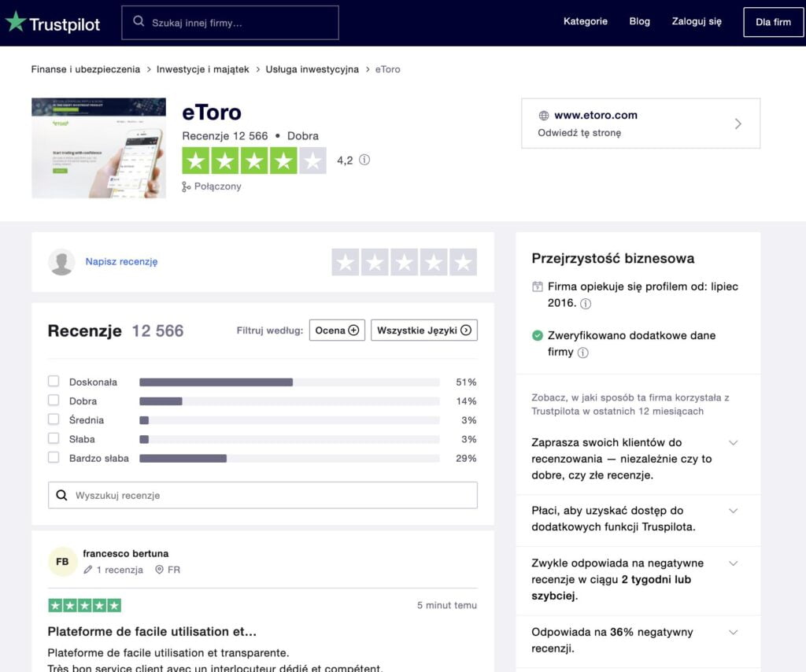Click the Trustpilot wordmark
The image size is (806, 672).
(65, 24)
